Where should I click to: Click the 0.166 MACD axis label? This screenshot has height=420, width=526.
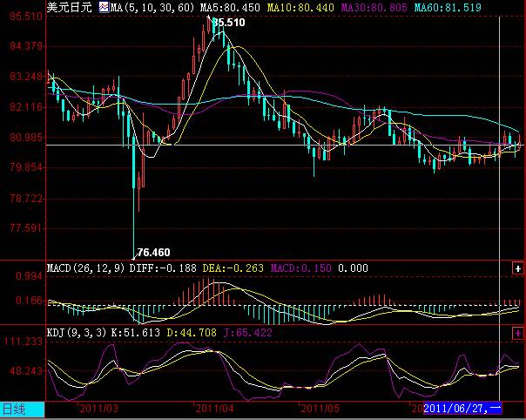coord(30,301)
